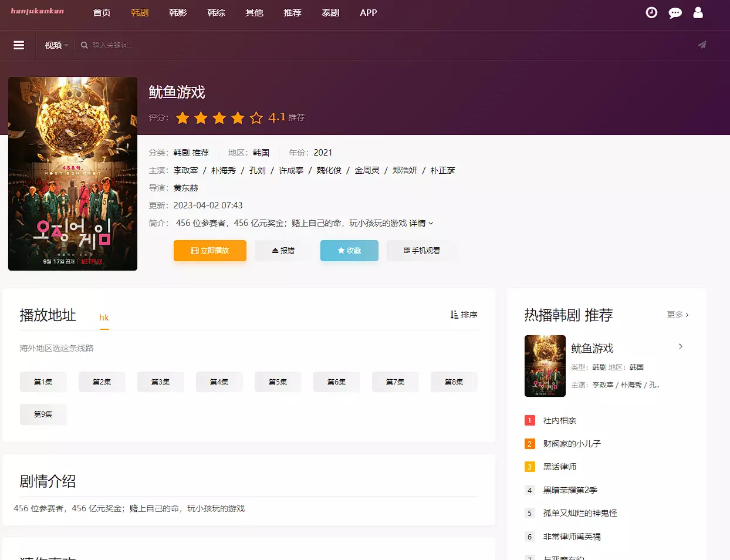This screenshot has width=730, height=560.
Task: Toggle episode sort order (排序)
Action: pyautogui.click(x=464, y=315)
